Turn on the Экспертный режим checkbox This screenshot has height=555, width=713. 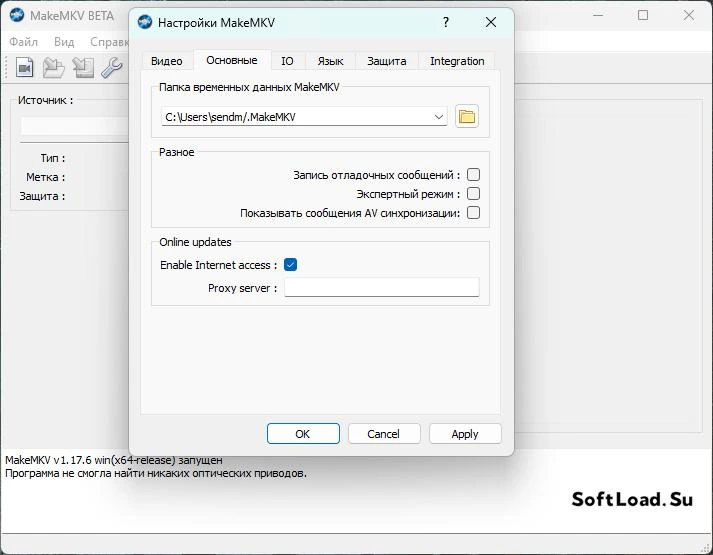click(x=473, y=194)
